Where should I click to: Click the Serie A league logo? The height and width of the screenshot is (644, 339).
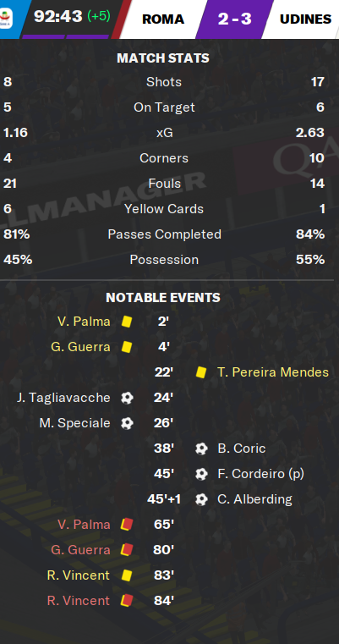[6, 19]
